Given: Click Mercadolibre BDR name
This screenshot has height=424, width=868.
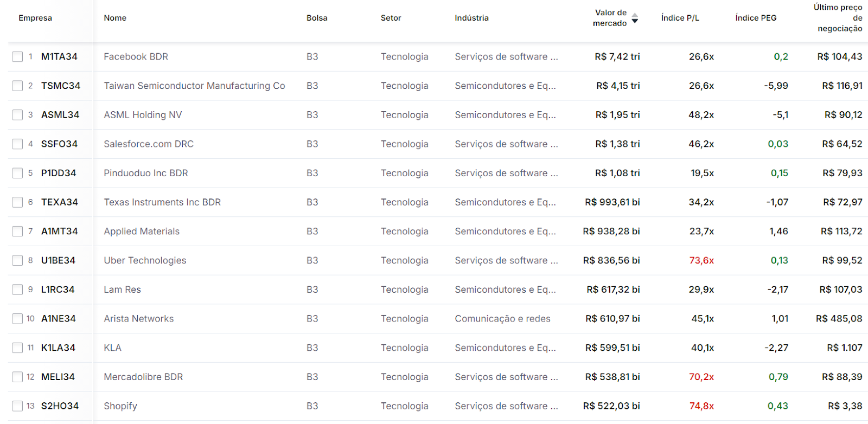Looking at the screenshot, I should [143, 377].
